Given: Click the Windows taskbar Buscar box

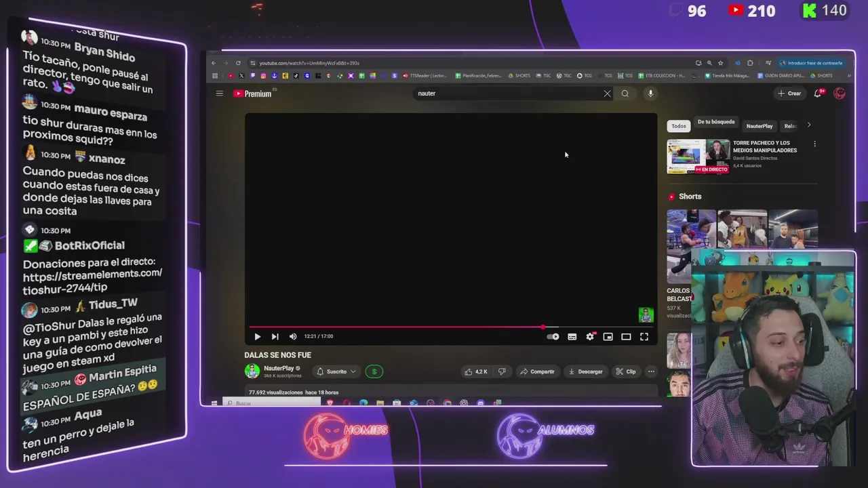Looking at the screenshot, I should pyautogui.click(x=271, y=403).
